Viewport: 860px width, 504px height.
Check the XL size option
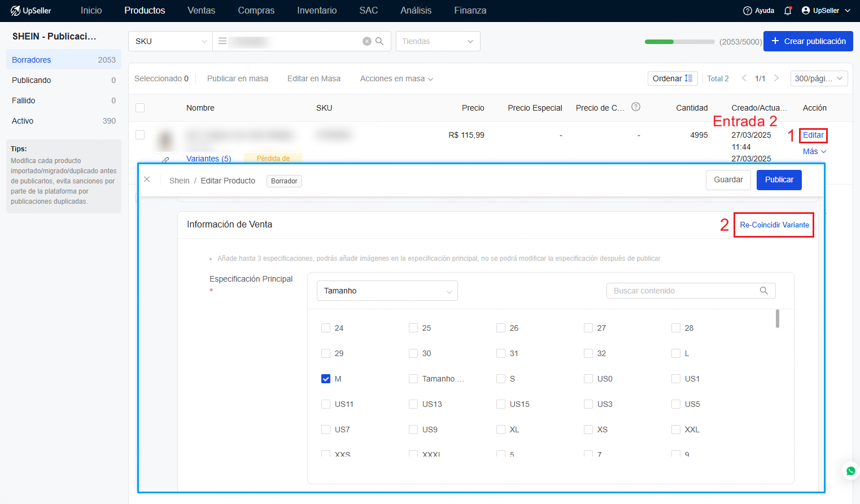501,430
